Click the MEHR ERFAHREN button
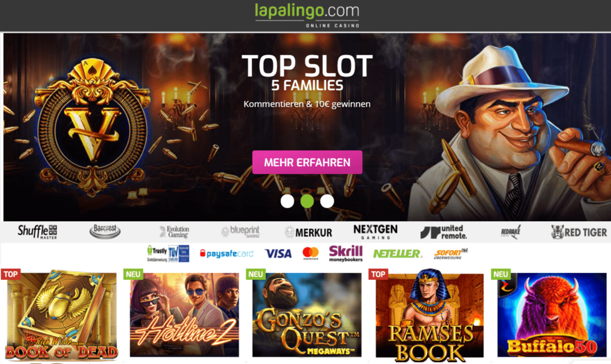The height and width of the screenshot is (364, 611). pos(307,162)
